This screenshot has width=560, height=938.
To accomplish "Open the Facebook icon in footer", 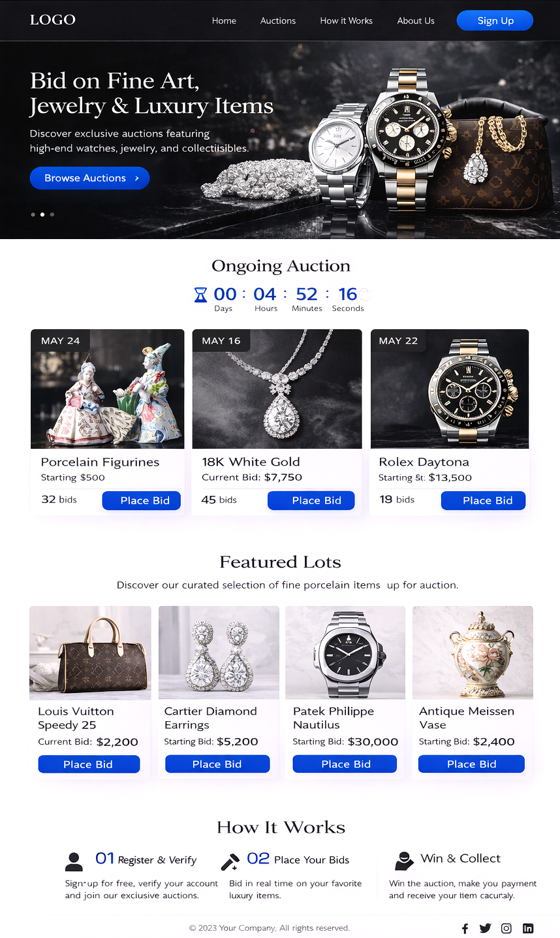I will (465, 928).
